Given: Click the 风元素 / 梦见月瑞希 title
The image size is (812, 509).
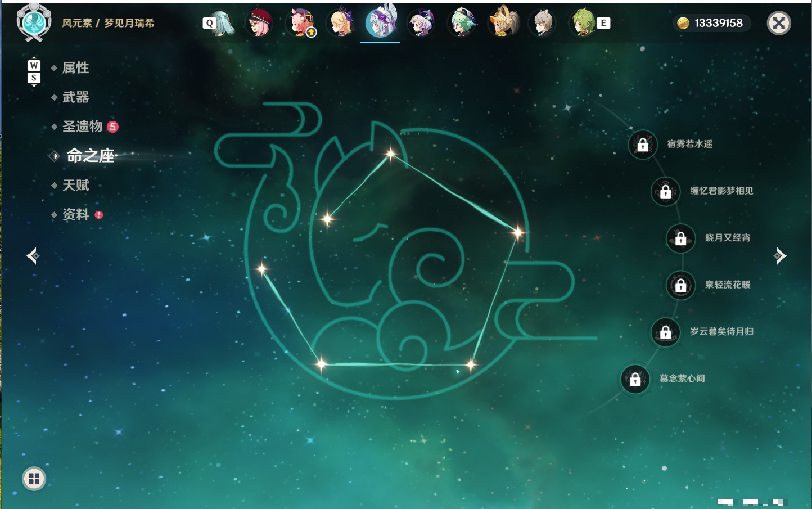Looking at the screenshot, I should (x=108, y=23).
